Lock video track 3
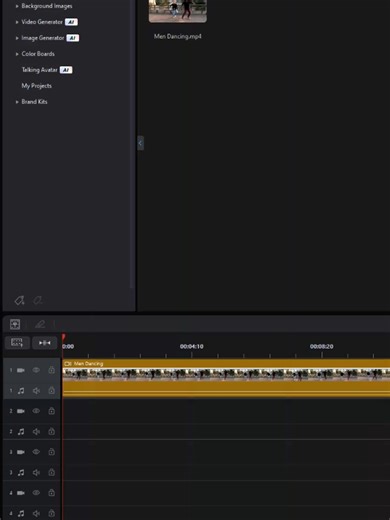 51,452
